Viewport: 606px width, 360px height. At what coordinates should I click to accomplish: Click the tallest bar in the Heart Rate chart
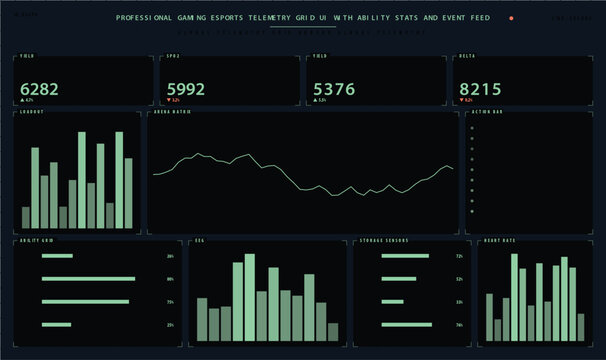(514, 297)
